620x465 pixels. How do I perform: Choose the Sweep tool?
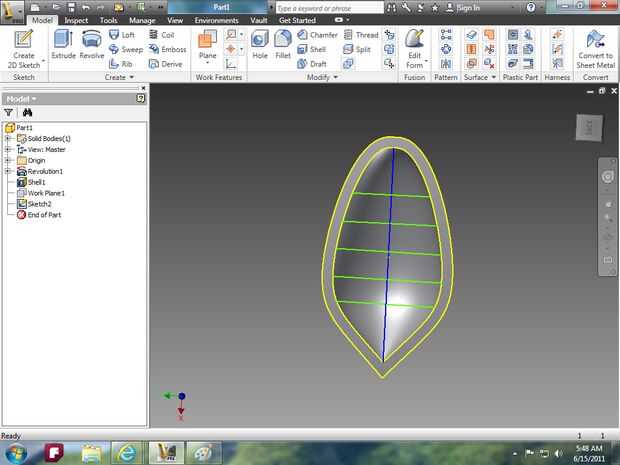125,49
